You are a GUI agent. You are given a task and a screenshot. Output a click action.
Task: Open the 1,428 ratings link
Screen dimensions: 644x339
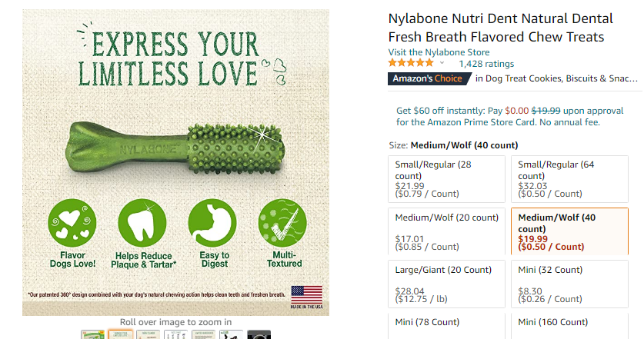[486, 64]
